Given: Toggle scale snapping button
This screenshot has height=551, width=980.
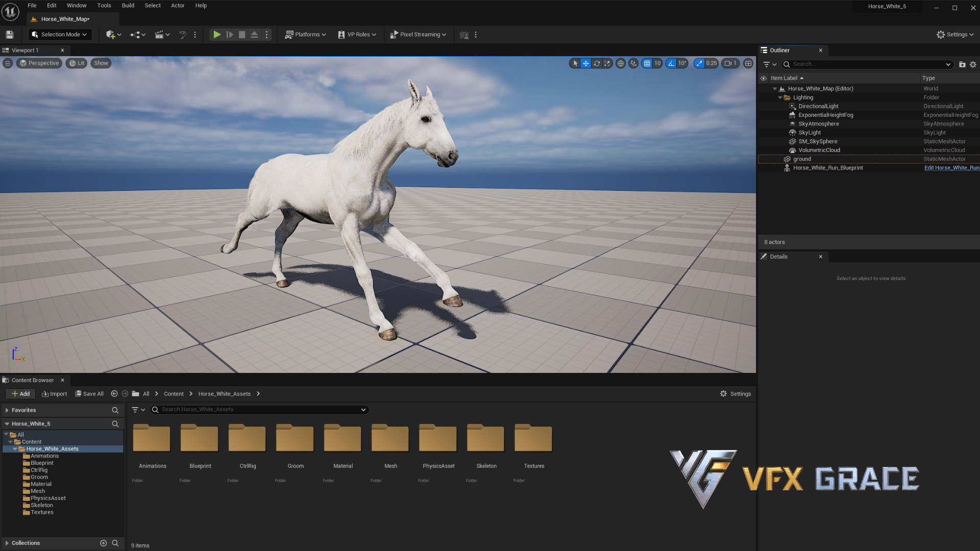Looking at the screenshot, I should [x=699, y=63].
